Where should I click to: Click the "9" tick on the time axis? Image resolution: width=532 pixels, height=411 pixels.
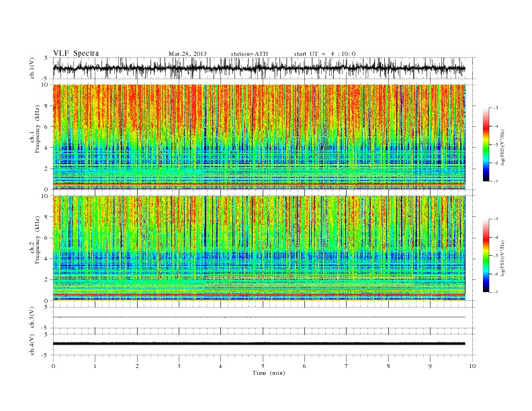point(430,366)
